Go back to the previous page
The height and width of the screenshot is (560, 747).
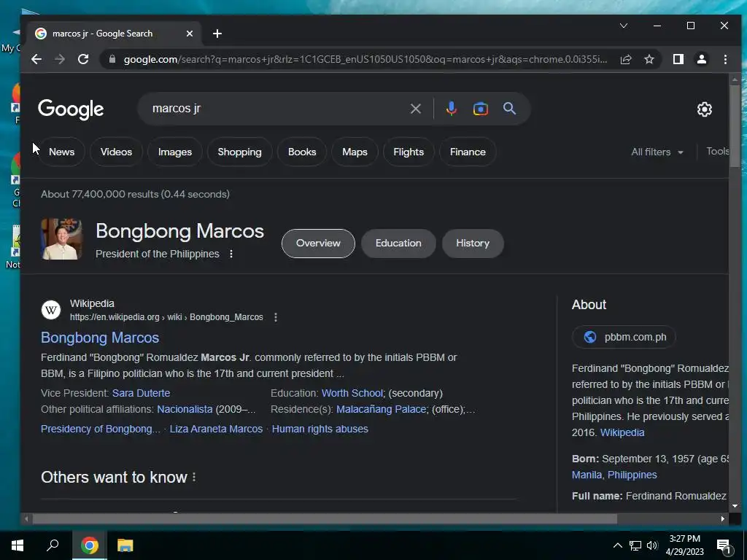coord(36,60)
